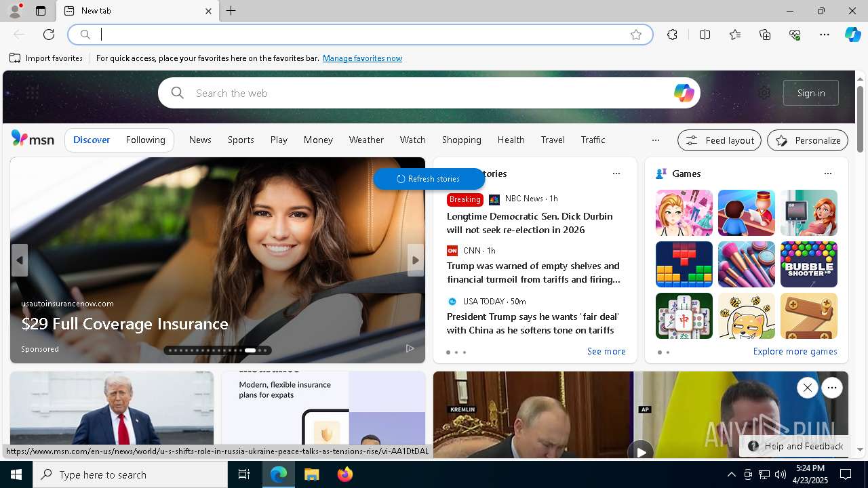Launch the Mahjong tiles game
868x488 pixels.
coord(684,316)
